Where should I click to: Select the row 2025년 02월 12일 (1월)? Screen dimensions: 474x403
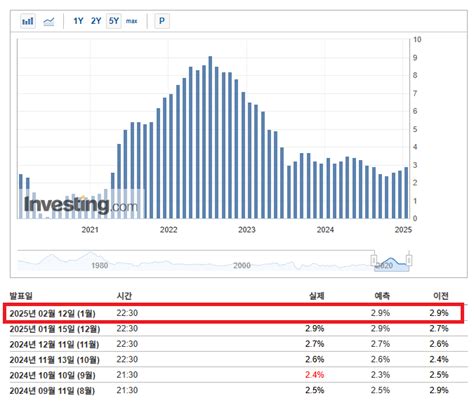pyautogui.click(x=233, y=313)
